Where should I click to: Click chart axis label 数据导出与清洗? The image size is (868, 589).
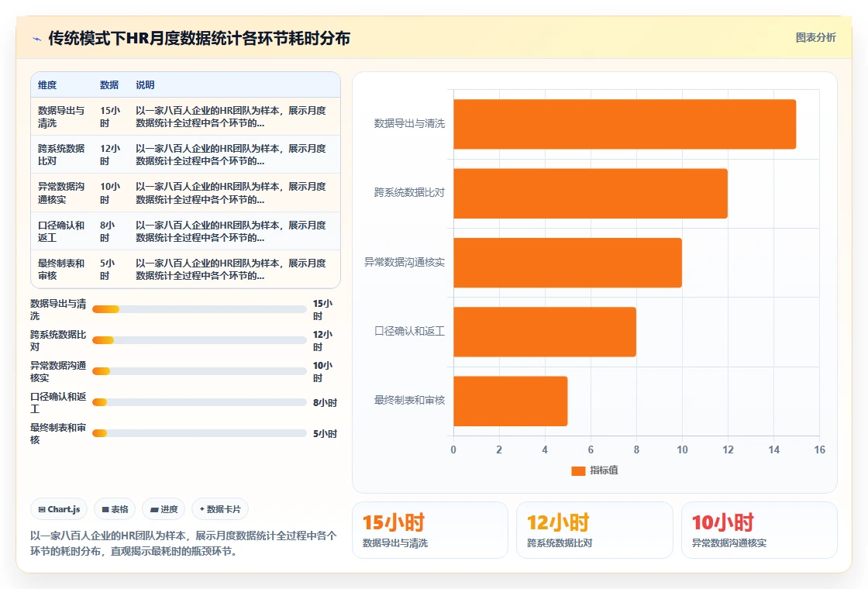pyautogui.click(x=409, y=123)
